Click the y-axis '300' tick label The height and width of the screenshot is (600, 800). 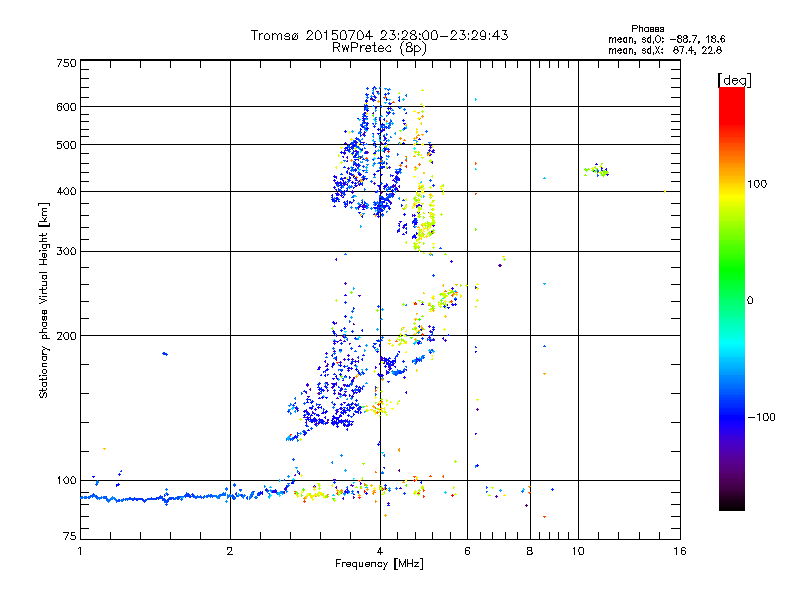[66, 252]
